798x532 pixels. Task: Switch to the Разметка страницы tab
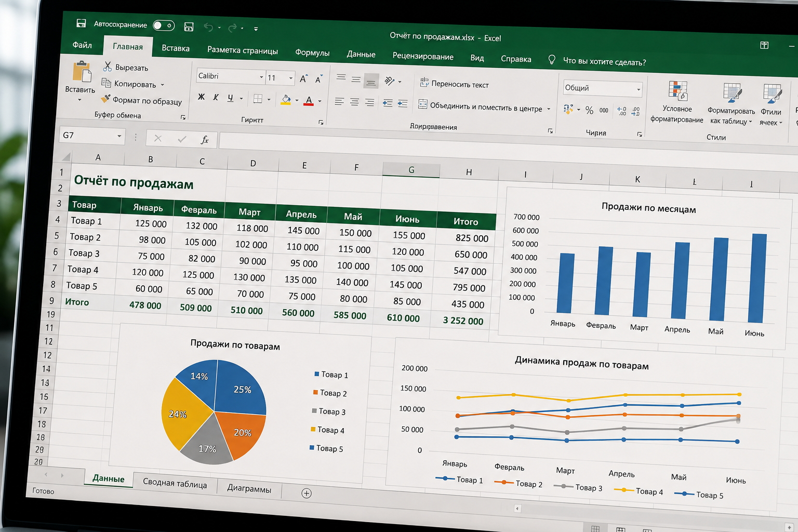click(x=243, y=50)
